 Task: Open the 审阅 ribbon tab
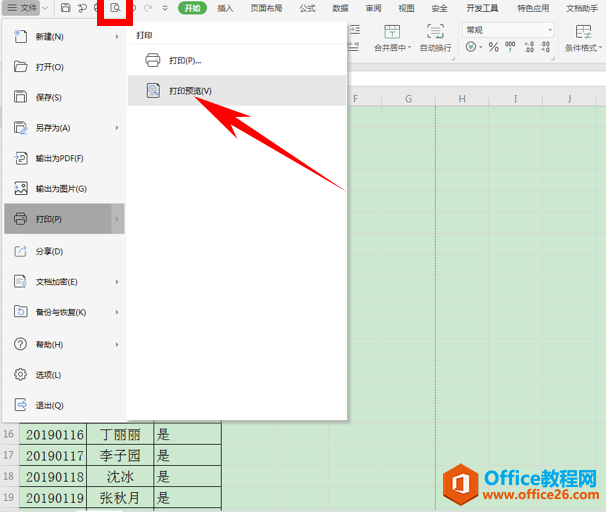pos(373,8)
